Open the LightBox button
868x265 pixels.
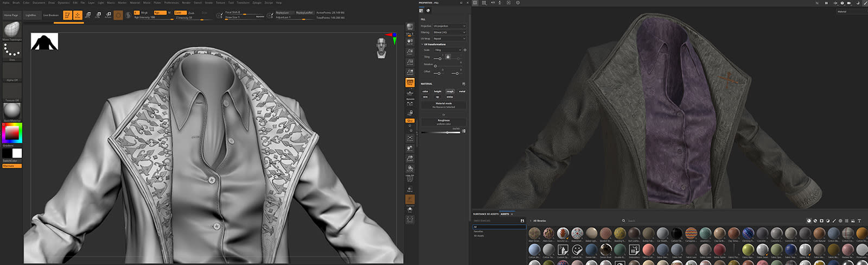[x=31, y=15]
